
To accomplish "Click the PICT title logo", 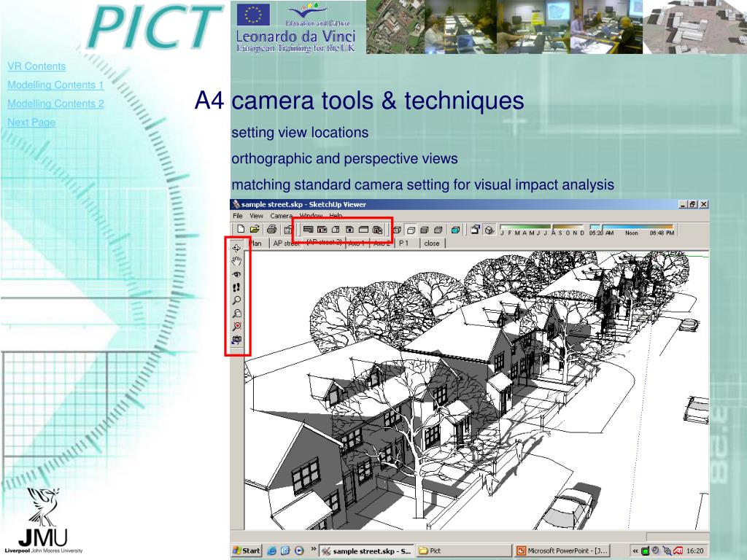I will point(155,26).
